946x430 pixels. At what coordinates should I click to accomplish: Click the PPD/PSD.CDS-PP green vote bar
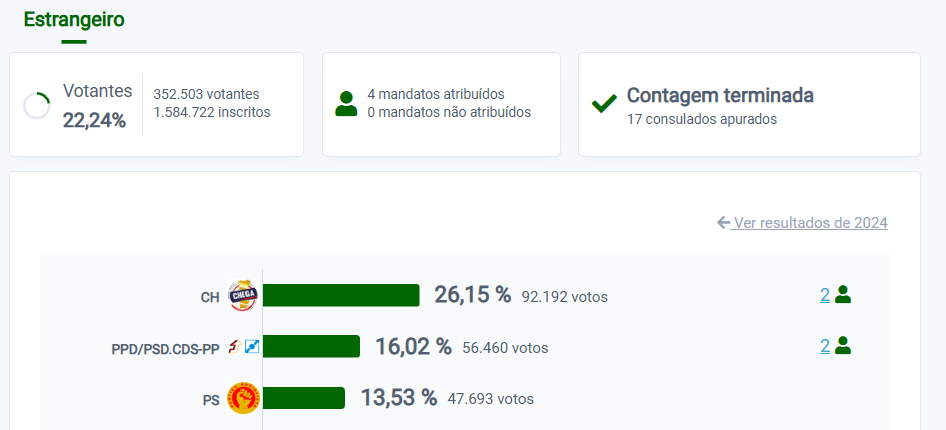(310, 346)
